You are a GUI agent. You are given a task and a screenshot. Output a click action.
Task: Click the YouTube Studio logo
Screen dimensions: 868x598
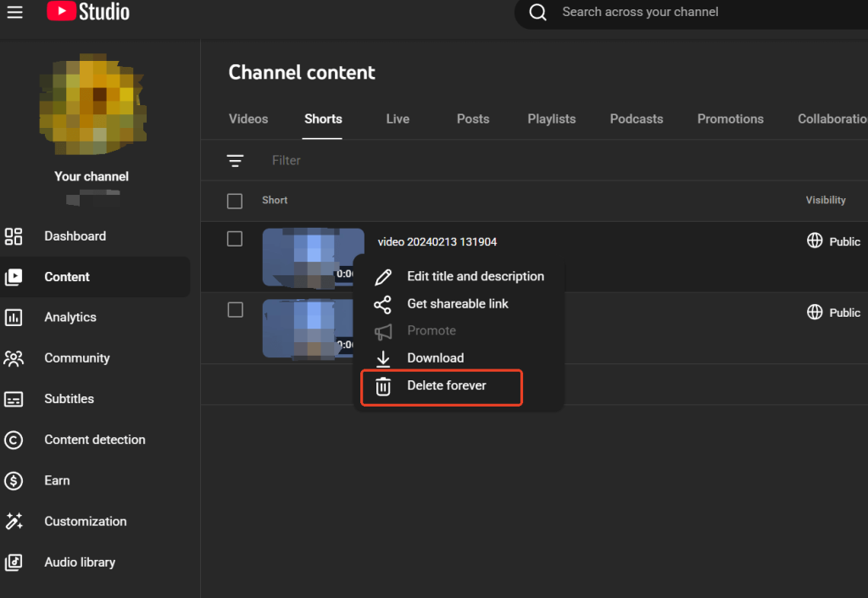(88, 12)
